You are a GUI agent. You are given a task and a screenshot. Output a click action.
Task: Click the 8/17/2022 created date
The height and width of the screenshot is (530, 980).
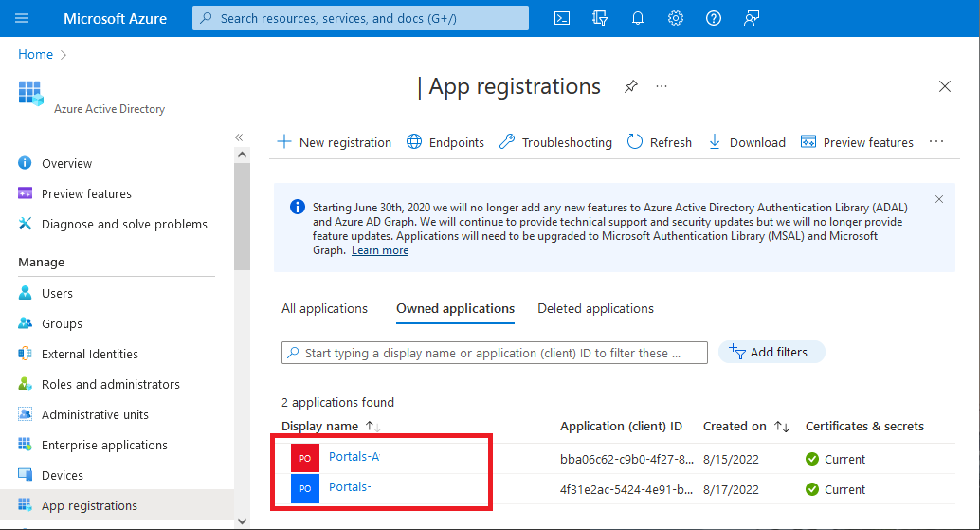[731, 490]
